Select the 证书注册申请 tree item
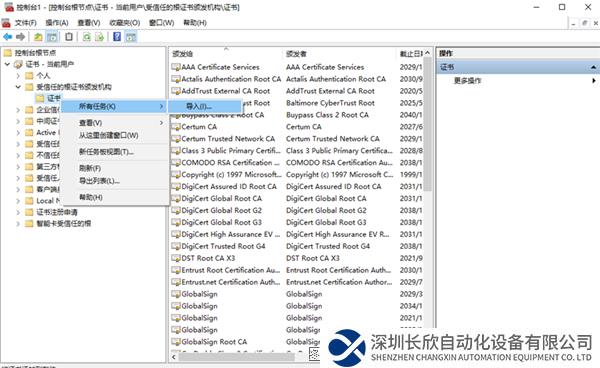Screen dimensions: 600x368 [57, 212]
